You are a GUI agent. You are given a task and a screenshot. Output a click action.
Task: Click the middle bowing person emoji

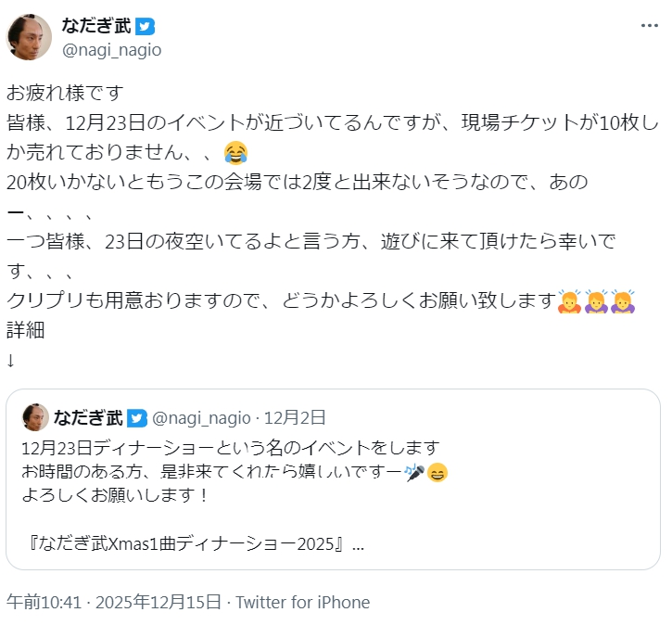pos(595,301)
